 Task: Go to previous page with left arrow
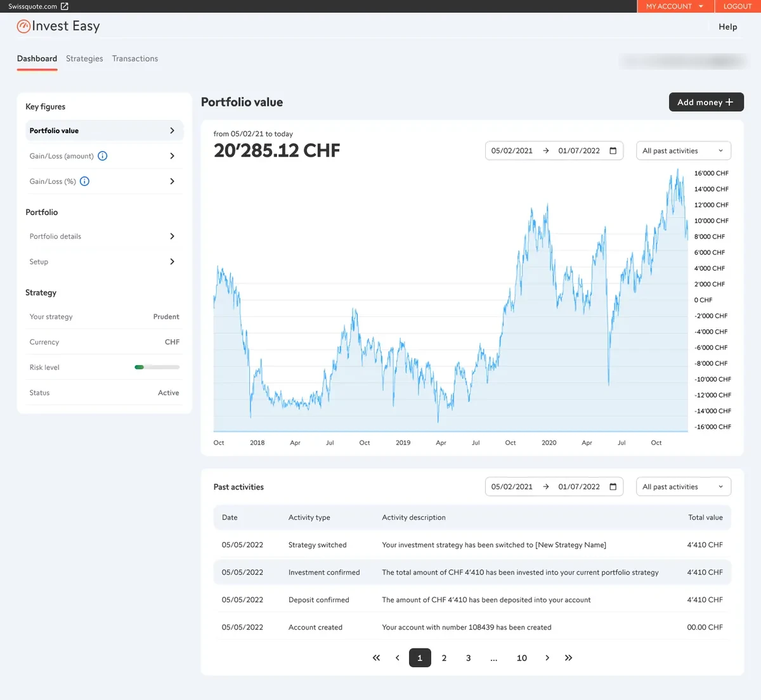[x=398, y=658]
